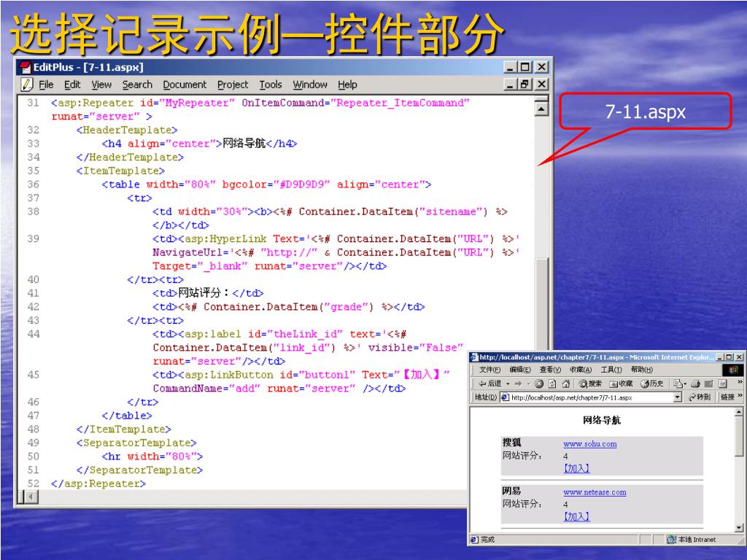Screen dimensions: 747x560
Task: Click the EditPlus title bar application icon
Action: pyautogui.click(x=24, y=67)
